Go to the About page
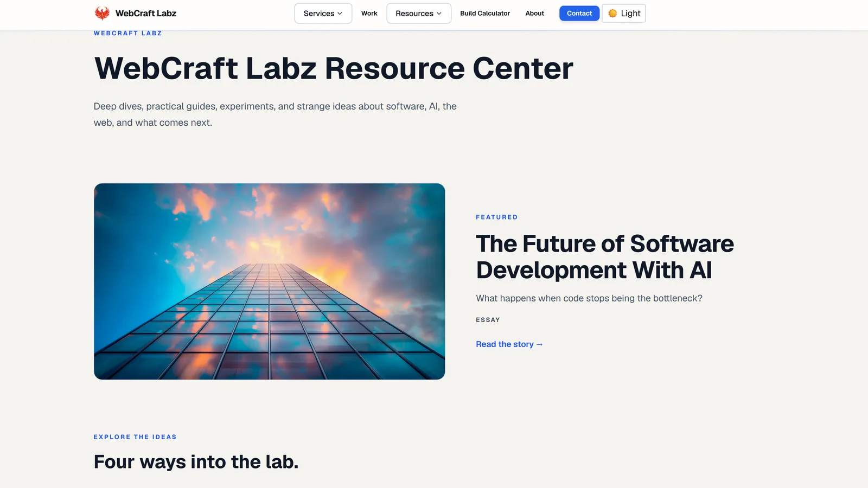This screenshot has height=488, width=868. [x=535, y=14]
